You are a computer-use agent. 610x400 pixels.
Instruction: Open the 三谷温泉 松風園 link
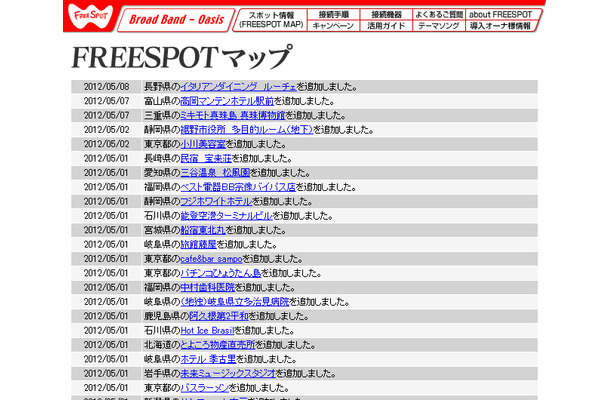tap(215, 173)
